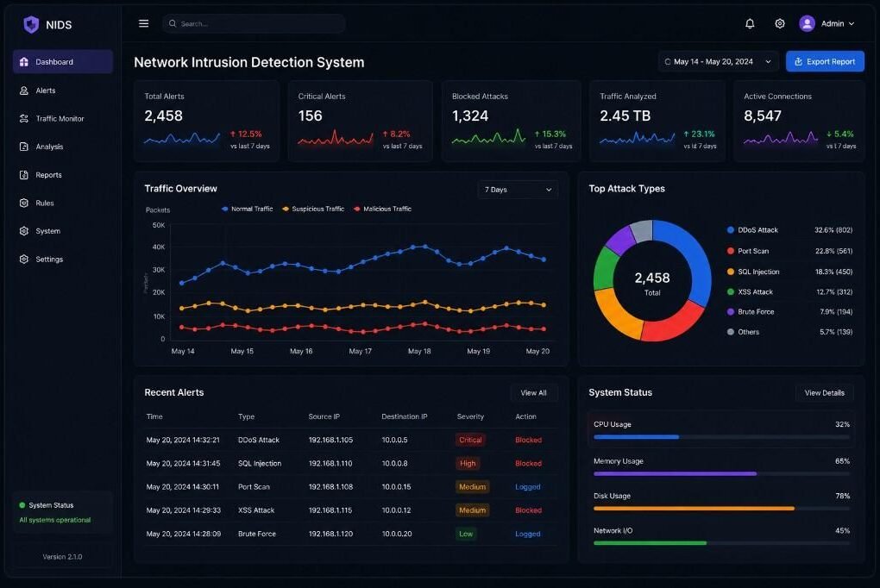Open the Rules menu item
880x588 pixels.
pos(63,203)
